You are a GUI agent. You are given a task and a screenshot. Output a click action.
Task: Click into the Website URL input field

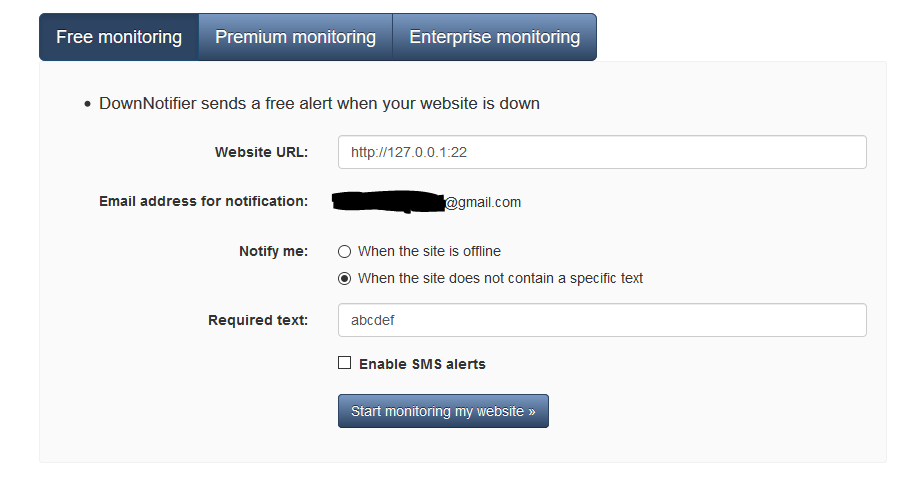[602, 152]
